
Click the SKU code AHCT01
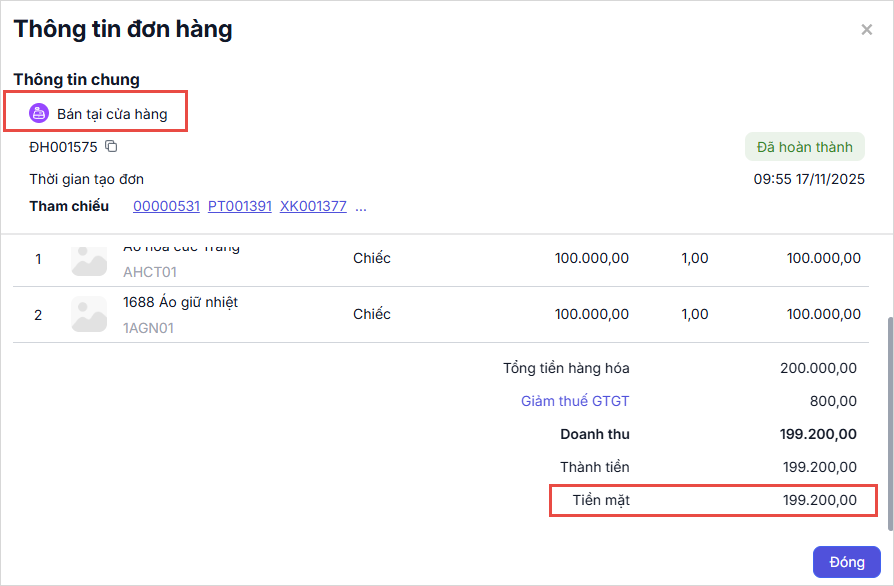149,271
